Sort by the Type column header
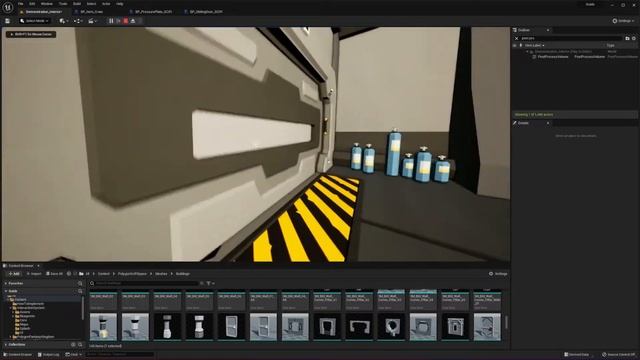Viewport: 640px width, 360px height. [x=611, y=45]
